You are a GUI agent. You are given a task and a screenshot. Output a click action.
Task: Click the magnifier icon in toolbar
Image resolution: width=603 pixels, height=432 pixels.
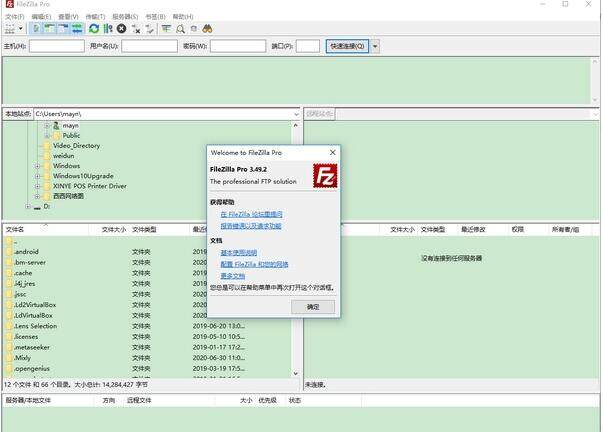[x=180, y=29]
